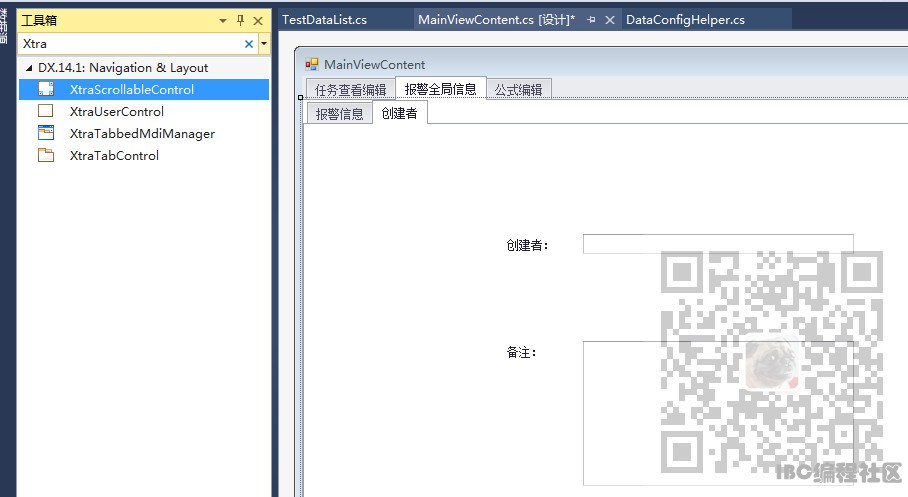This screenshot has width=908, height=497.
Task: Open the toolbox search options dropdown
Action: [x=264, y=43]
